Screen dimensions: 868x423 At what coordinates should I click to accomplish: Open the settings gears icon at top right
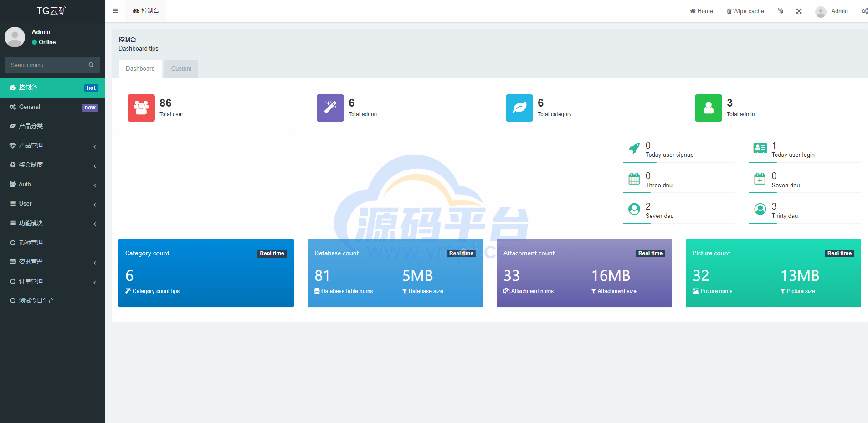pos(864,11)
